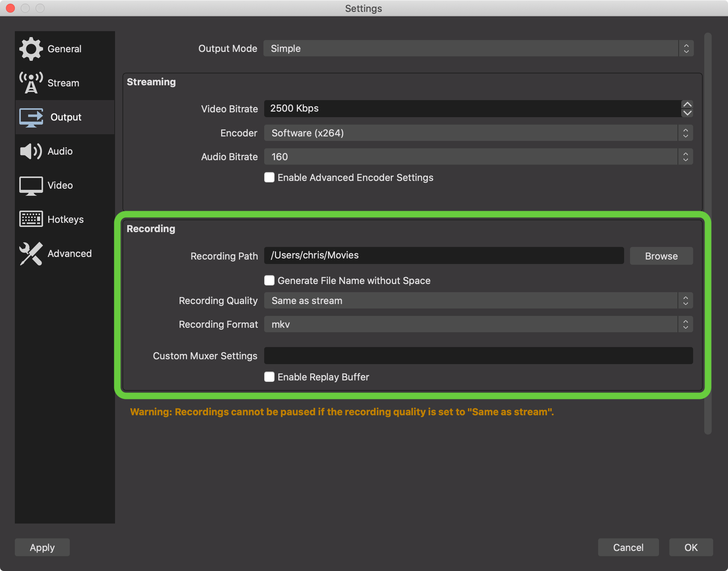Viewport: 728px width, 571px height.
Task: Open the Stream antenna icon section
Action: click(x=31, y=83)
